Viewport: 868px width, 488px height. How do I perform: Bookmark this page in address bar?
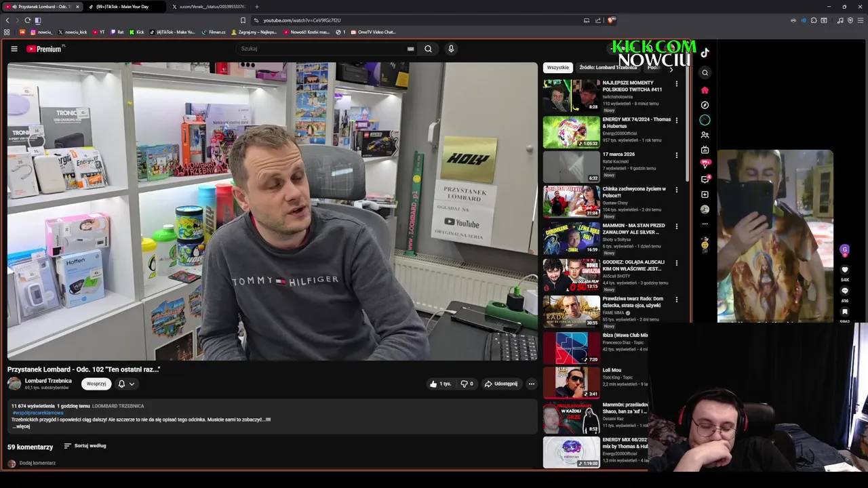click(x=243, y=20)
